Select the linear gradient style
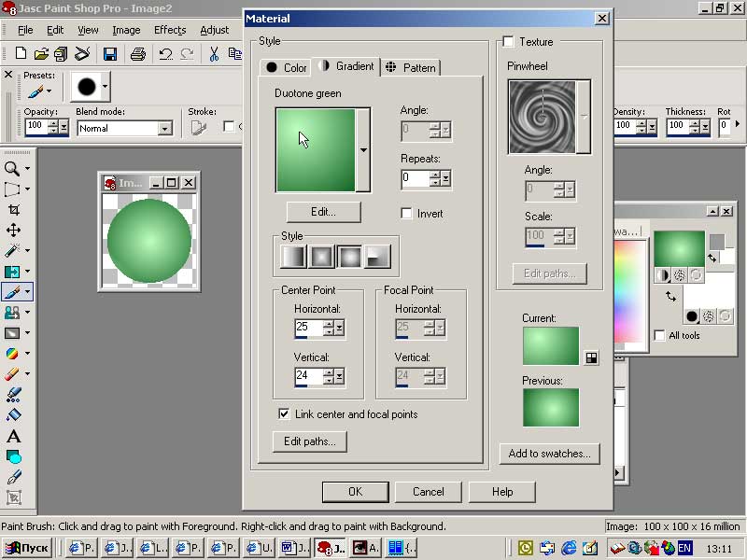 (x=294, y=256)
